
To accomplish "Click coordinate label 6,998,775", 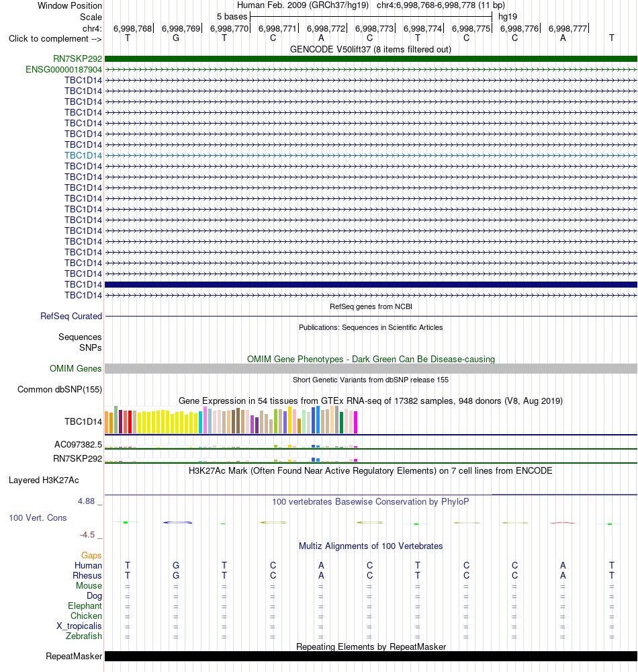I will [x=471, y=28].
